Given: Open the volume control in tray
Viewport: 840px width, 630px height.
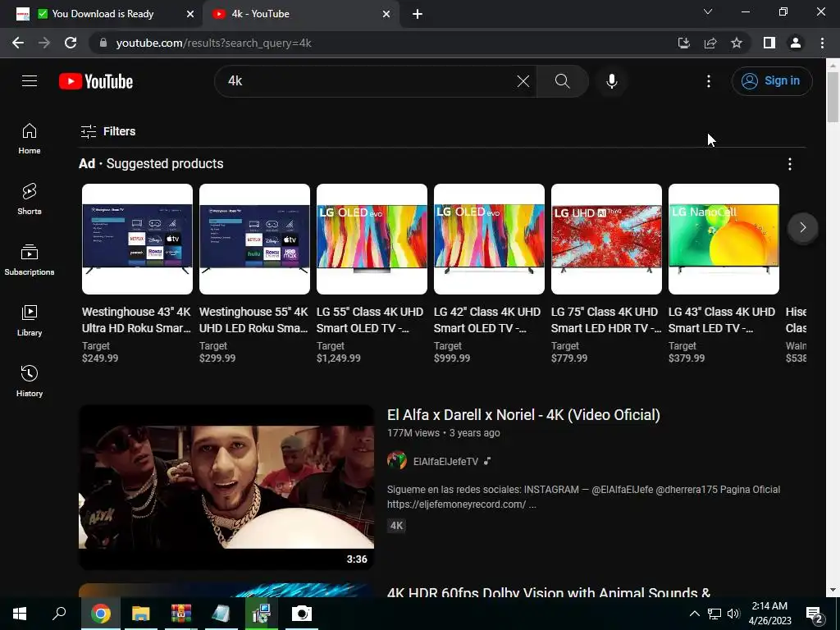Looking at the screenshot, I should point(733,614).
